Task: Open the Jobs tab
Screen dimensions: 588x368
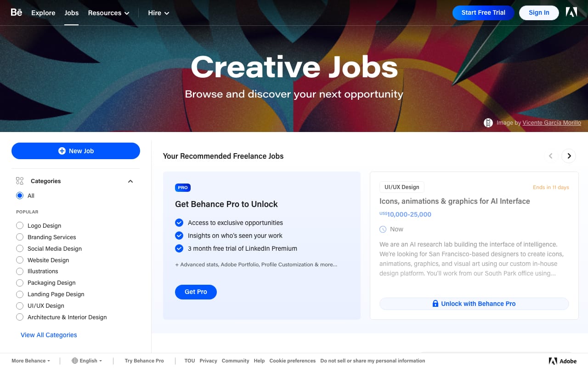Action: (x=72, y=13)
